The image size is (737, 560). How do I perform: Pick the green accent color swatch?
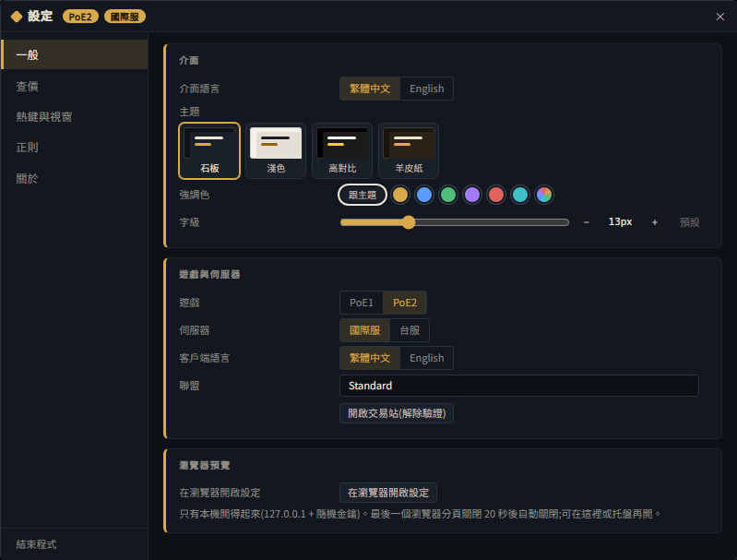pos(448,195)
